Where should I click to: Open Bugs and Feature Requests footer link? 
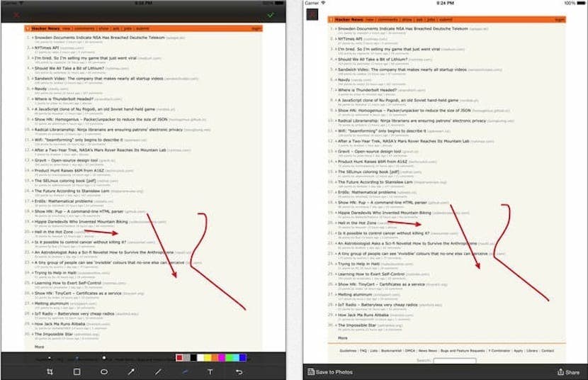(463, 351)
